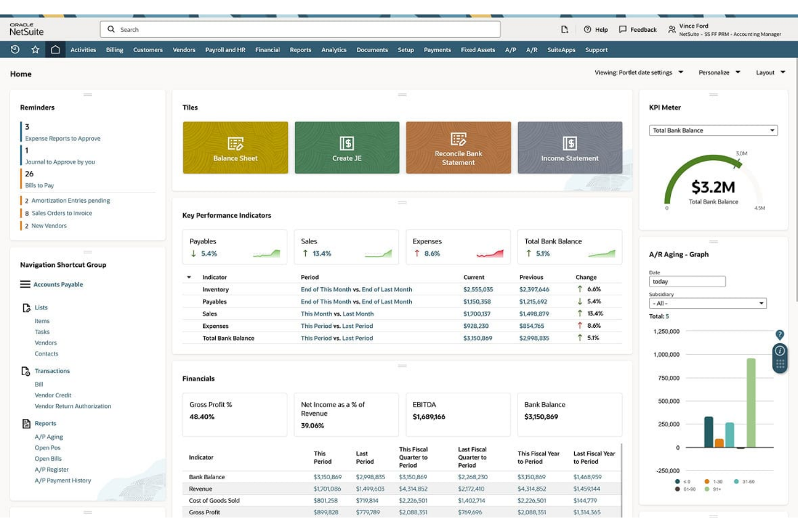Open the Create JE tile
The image size is (798, 532).
347,148
